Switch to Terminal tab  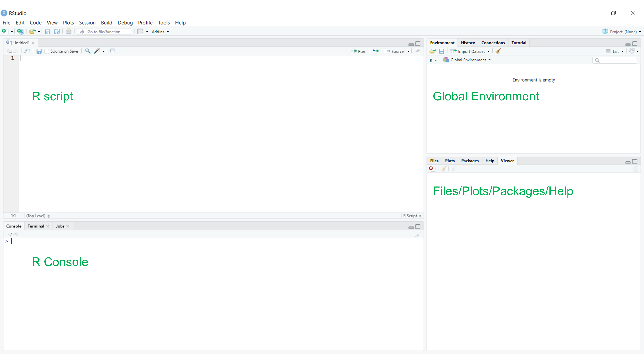pos(36,226)
